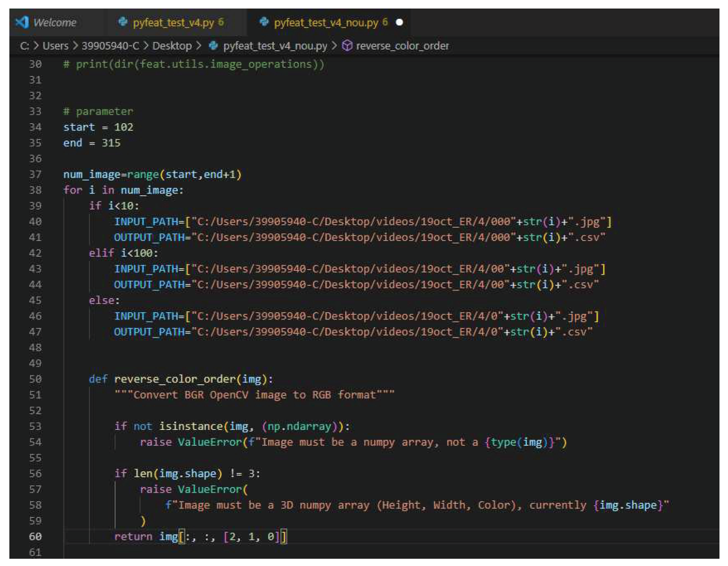
Task: Click the unsaved dot on pyfeat_test_v4_nou.py tab
Action: [x=399, y=22]
